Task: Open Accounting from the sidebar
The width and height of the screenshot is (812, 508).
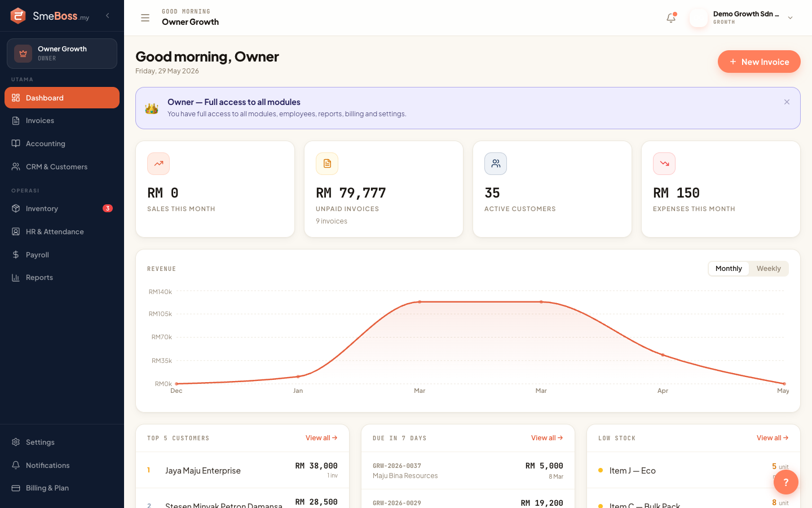Action: click(62, 144)
